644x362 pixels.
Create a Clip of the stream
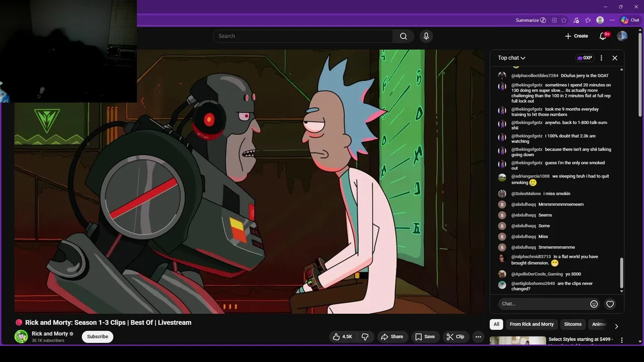[x=455, y=337]
